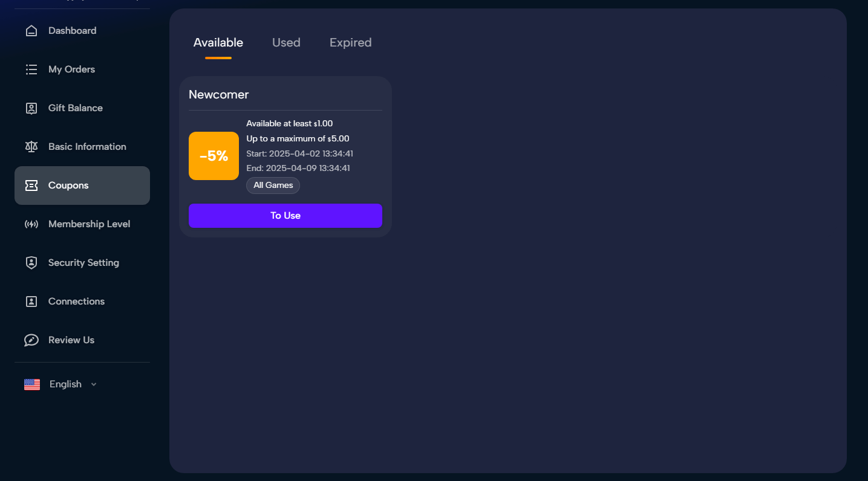This screenshot has height=481, width=868.
Task: Click the Gift Balance icon
Action: pos(31,108)
